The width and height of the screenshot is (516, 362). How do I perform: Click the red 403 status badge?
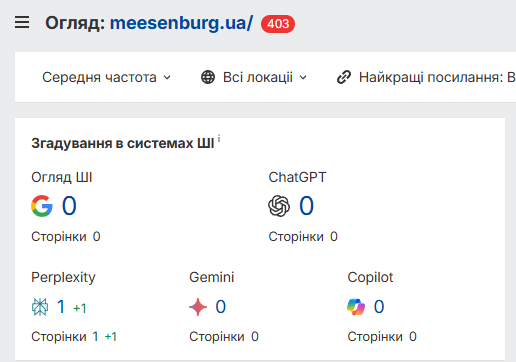(x=278, y=24)
